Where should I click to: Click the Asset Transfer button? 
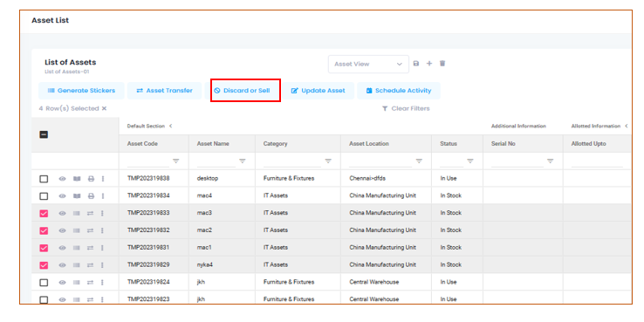[164, 91]
